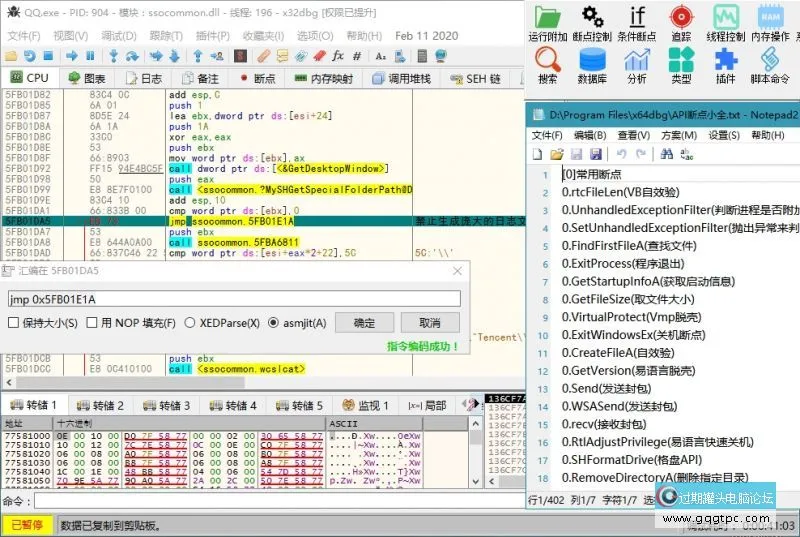Viewport: 800px width, 537px height.
Task: Switch to 断点 tab
Action: [258, 79]
